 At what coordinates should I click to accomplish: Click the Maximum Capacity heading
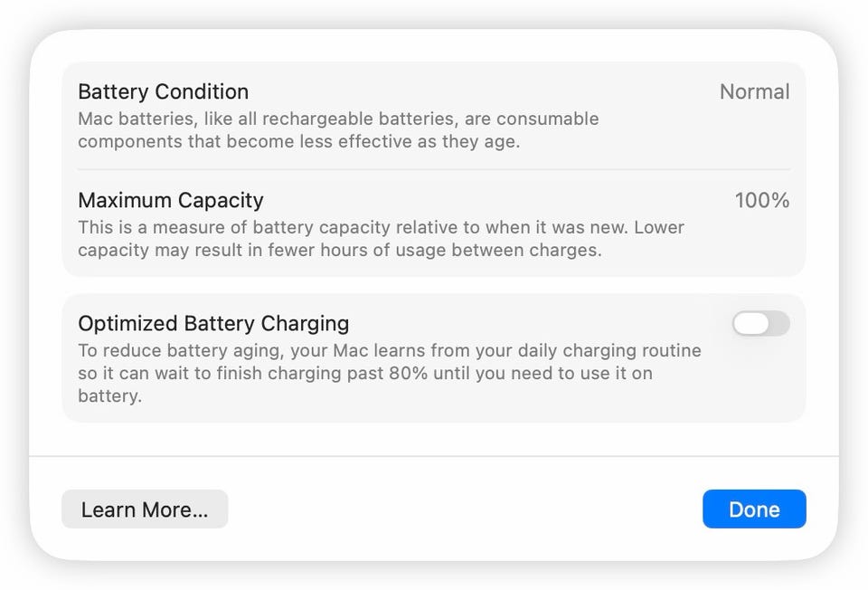point(171,200)
